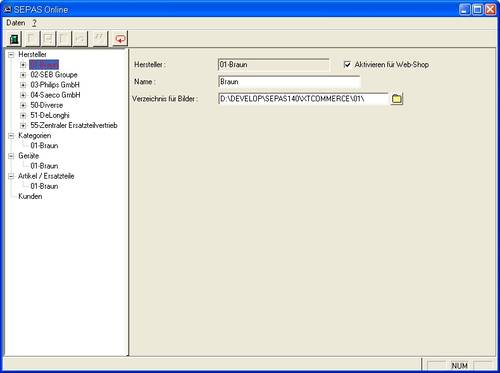Click the NUM status bar indicator

coord(459,366)
